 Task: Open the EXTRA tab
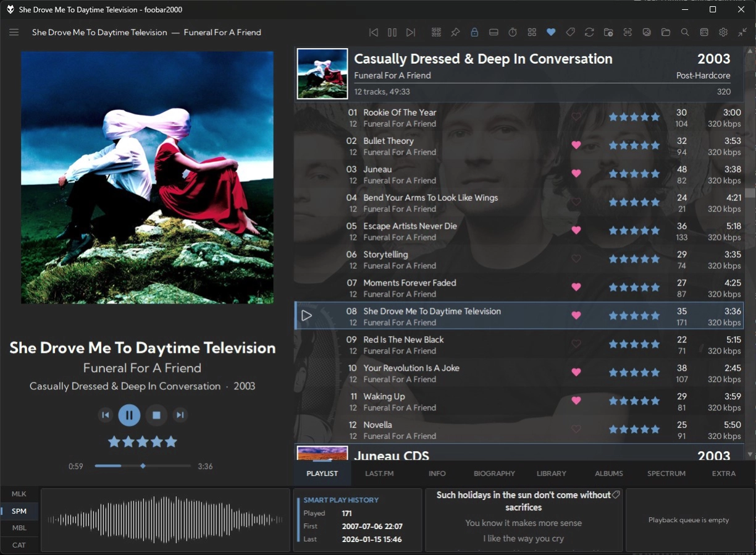pyautogui.click(x=724, y=473)
